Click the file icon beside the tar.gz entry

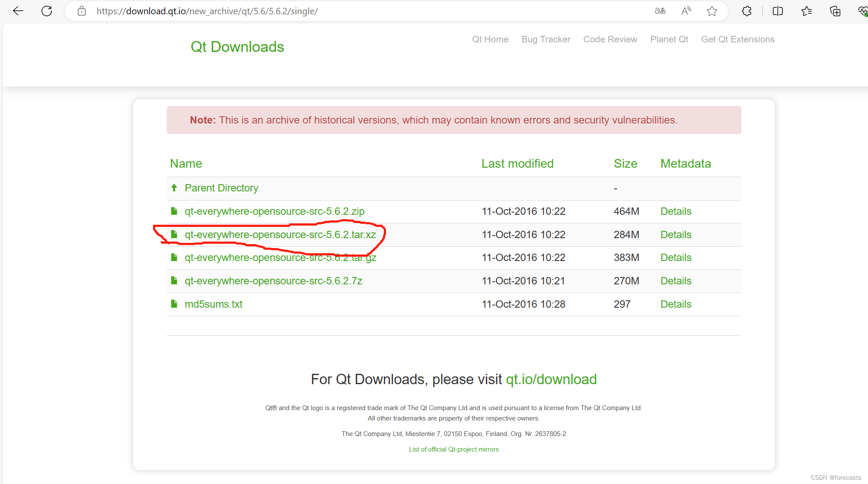click(x=174, y=258)
